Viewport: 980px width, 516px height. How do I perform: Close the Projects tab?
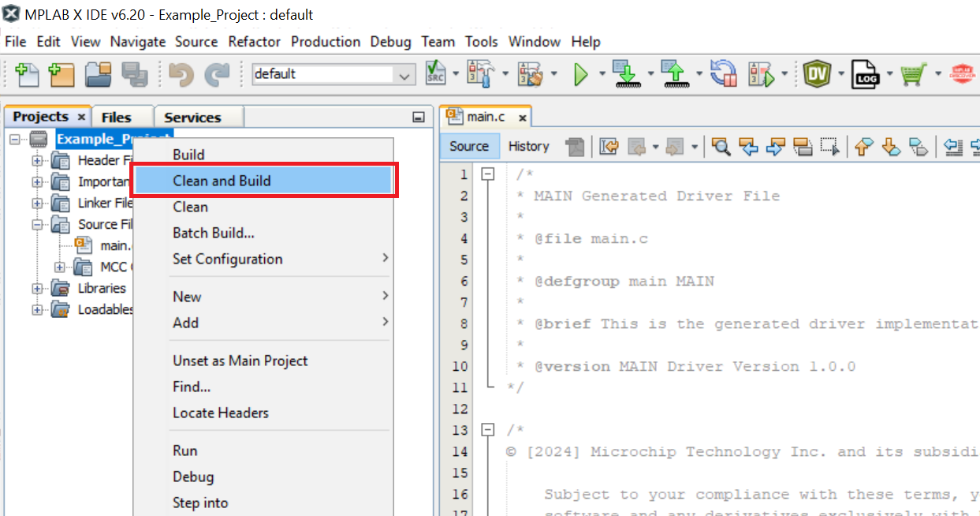tap(81, 117)
